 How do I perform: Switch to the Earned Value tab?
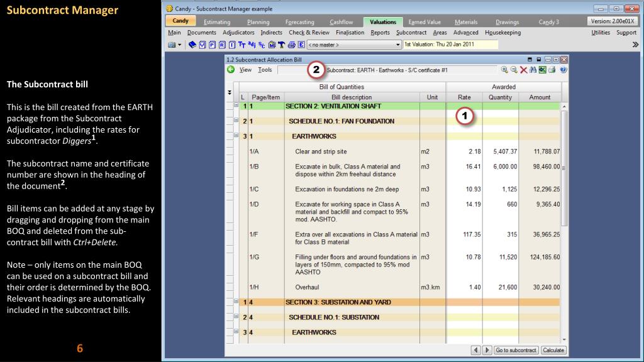(x=425, y=22)
